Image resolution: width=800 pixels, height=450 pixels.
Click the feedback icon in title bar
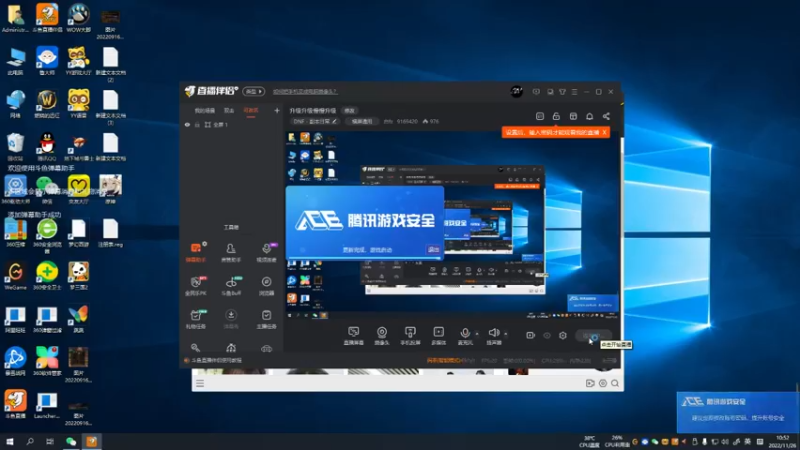click(536, 92)
